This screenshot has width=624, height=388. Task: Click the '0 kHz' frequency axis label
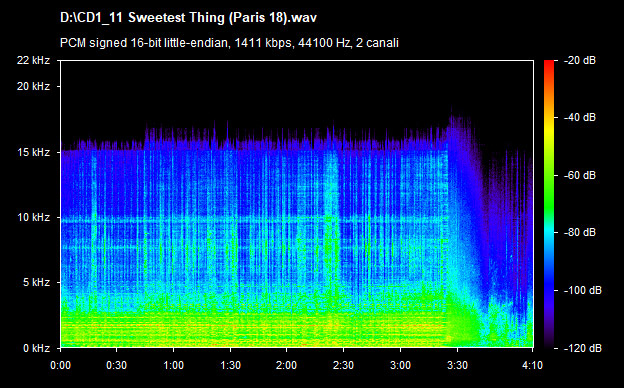coord(36,348)
